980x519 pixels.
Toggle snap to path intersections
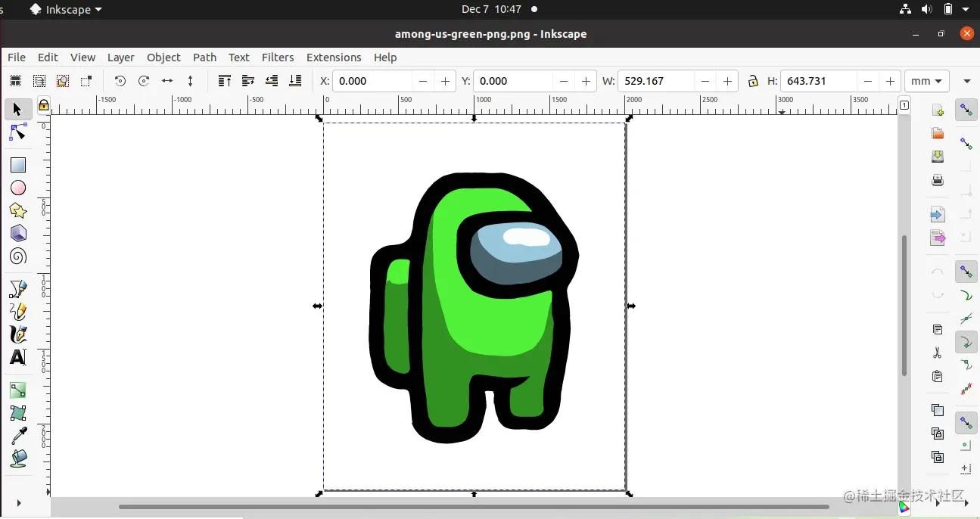click(x=966, y=319)
